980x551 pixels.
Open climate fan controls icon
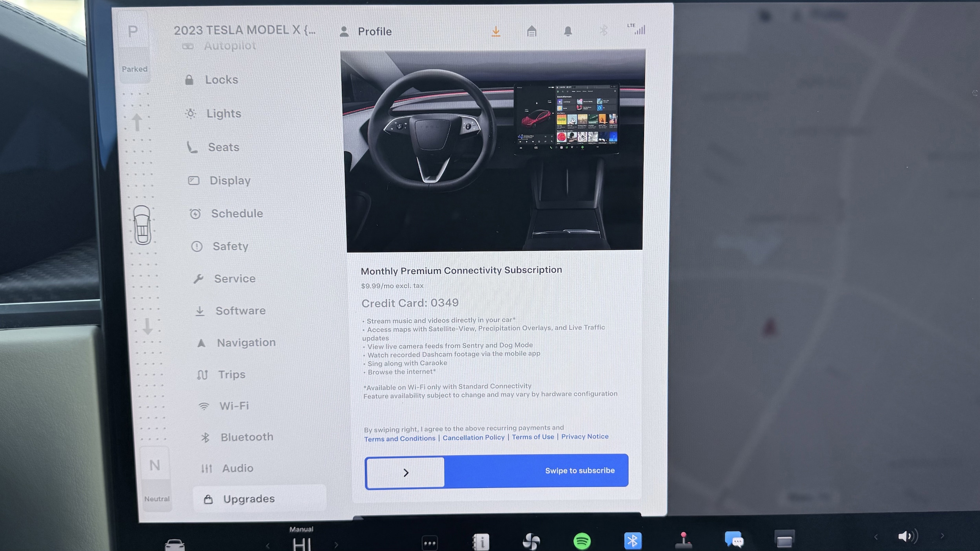531,541
